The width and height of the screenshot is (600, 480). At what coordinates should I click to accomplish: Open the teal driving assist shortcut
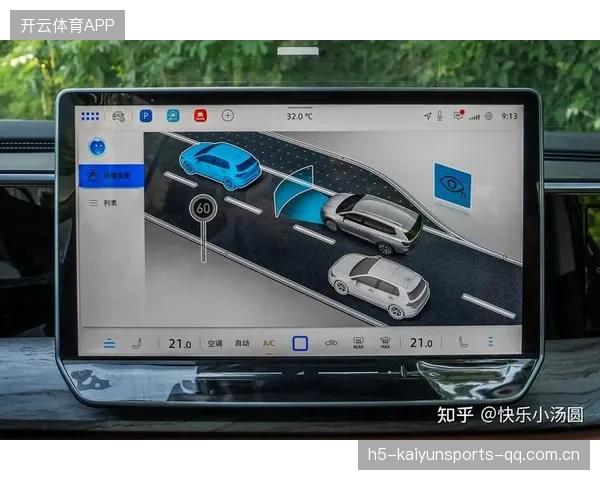[x=173, y=115]
